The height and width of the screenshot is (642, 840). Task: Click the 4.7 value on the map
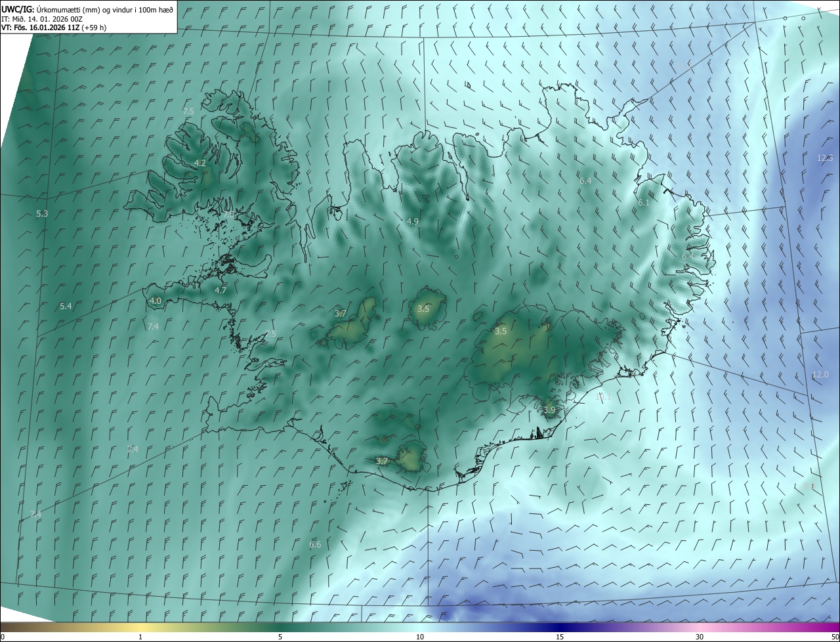pos(220,290)
